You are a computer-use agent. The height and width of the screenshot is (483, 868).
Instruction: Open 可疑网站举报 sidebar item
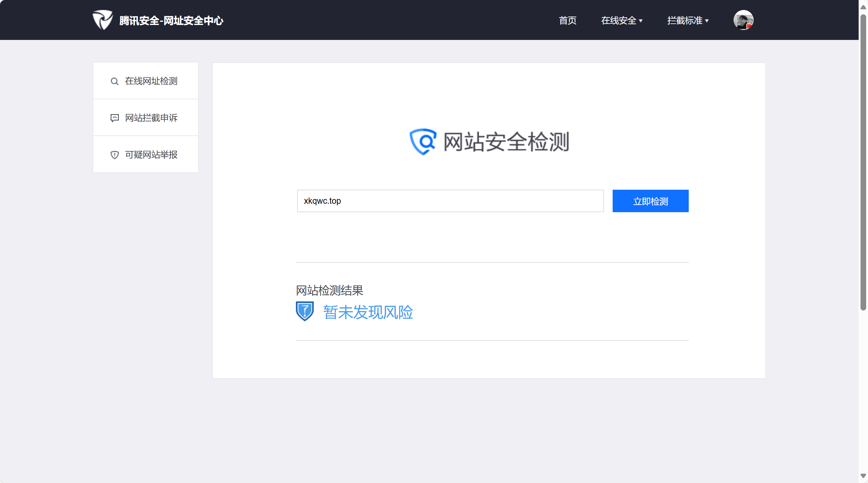[151, 154]
